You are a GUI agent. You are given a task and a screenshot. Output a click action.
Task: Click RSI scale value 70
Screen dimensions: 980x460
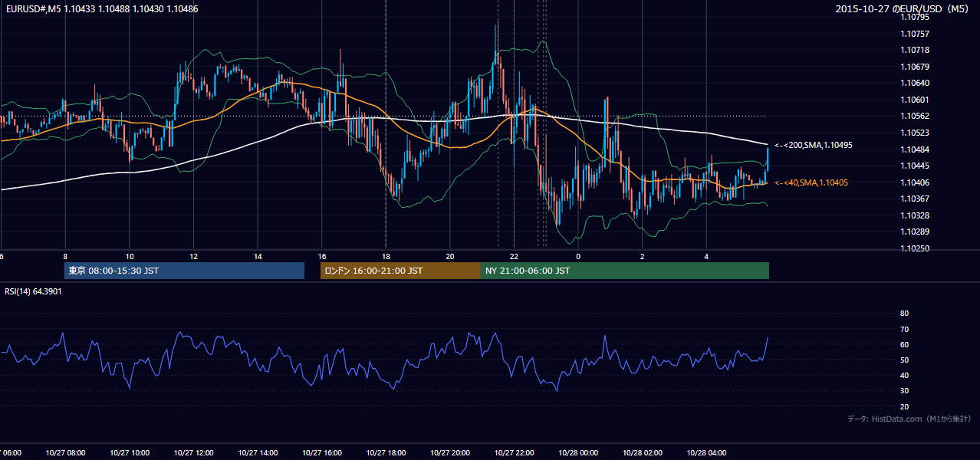click(904, 329)
